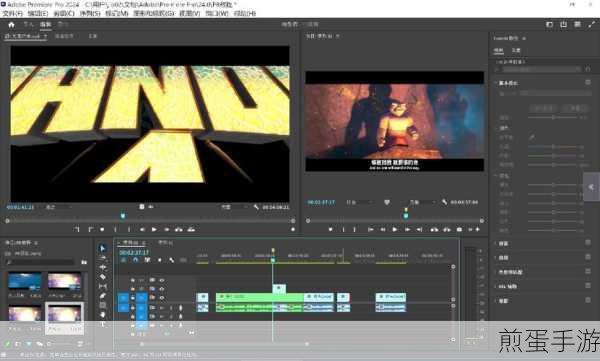The height and width of the screenshot is (361, 600).
Task: Open the 窗口(W) menu
Action: click(217, 13)
